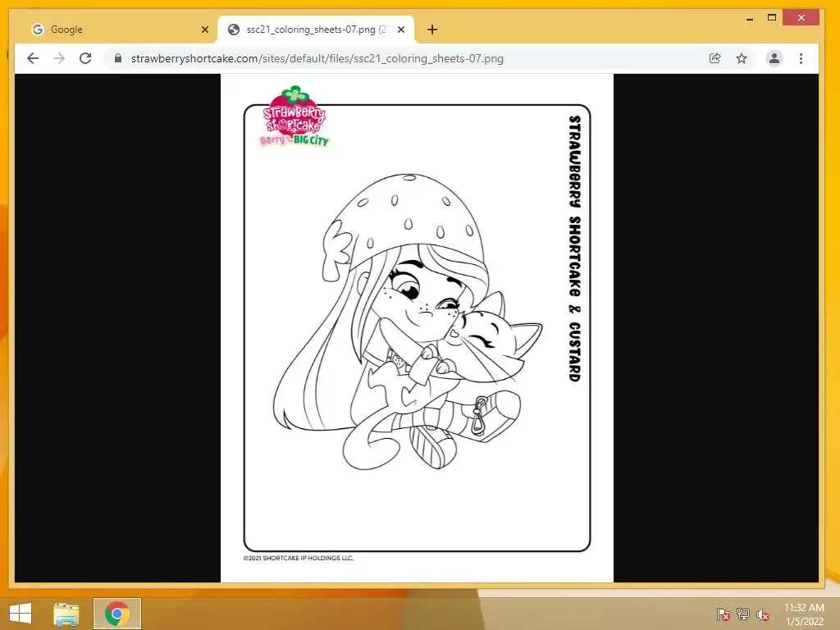Viewport: 840px width, 630px height.
Task: Open a new tab
Action: (432, 30)
